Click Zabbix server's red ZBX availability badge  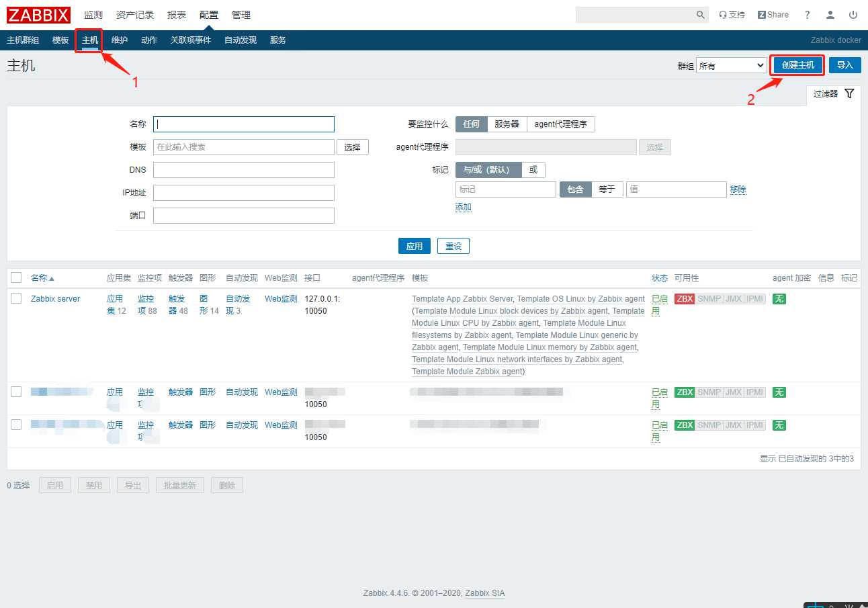pos(685,299)
